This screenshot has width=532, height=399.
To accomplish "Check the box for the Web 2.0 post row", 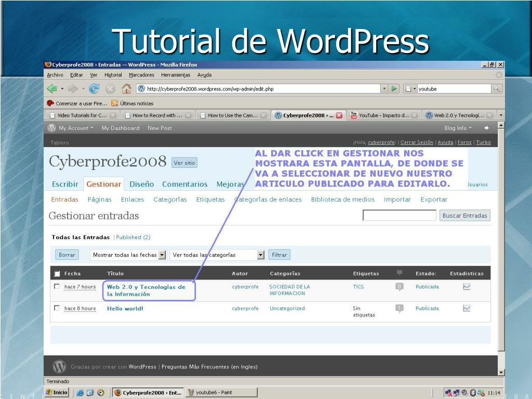I will [x=57, y=286].
